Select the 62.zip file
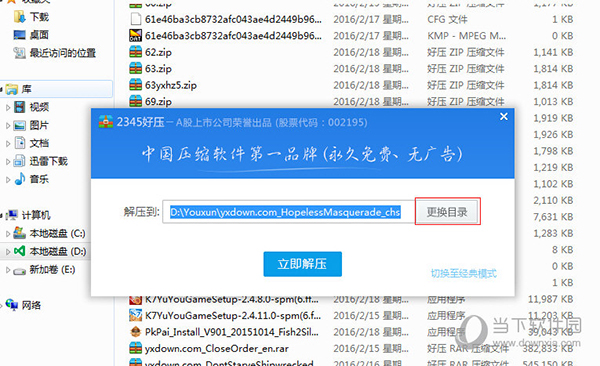The image size is (600, 366). point(158,52)
